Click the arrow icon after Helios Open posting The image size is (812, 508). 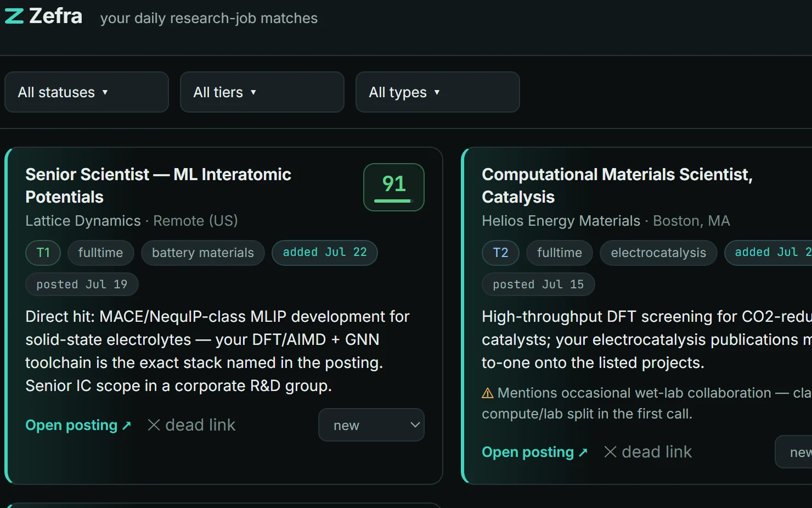tap(583, 453)
